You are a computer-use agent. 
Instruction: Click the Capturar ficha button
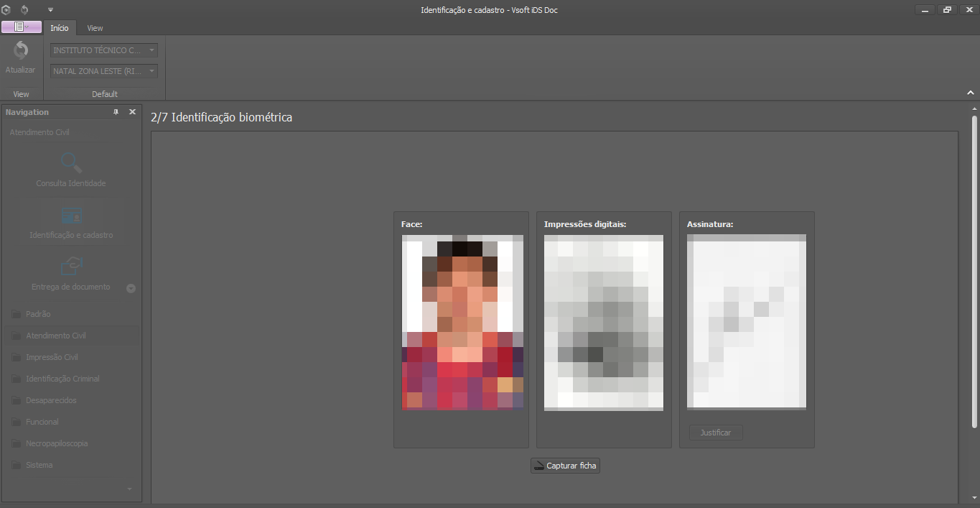pyautogui.click(x=565, y=466)
